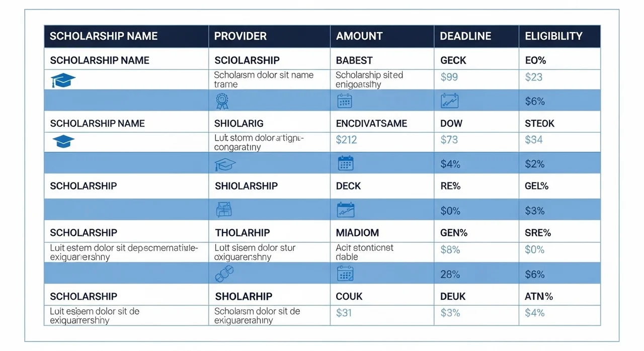Click the pills icon below THOLARHIP row
Viewport: 644px width, 351px height.
click(x=224, y=274)
